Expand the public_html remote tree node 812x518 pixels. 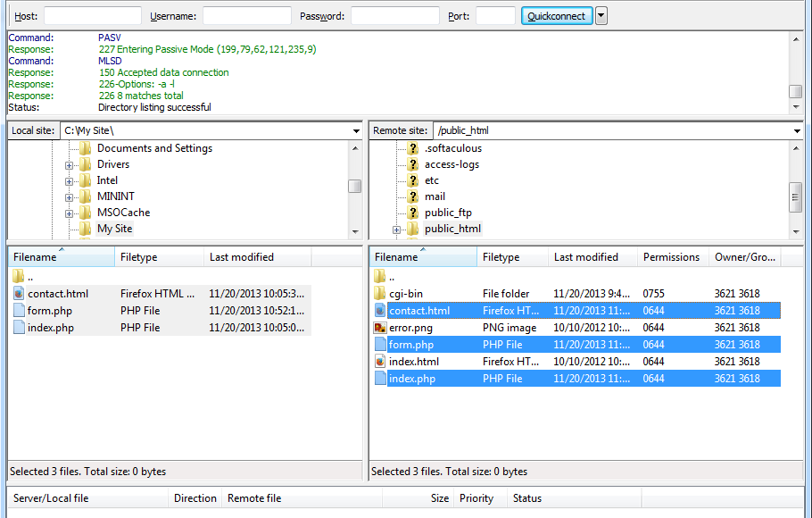[396, 230]
